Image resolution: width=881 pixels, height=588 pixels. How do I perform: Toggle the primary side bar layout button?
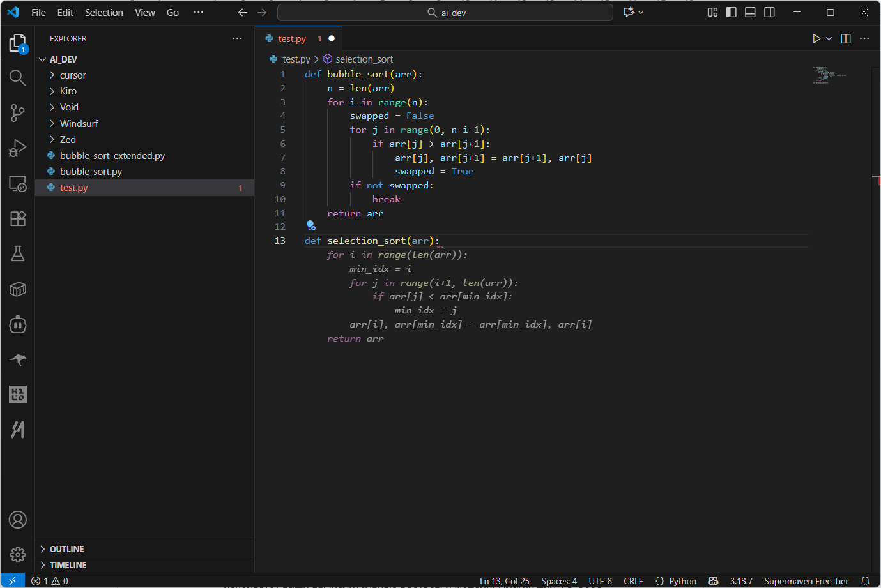pos(732,12)
